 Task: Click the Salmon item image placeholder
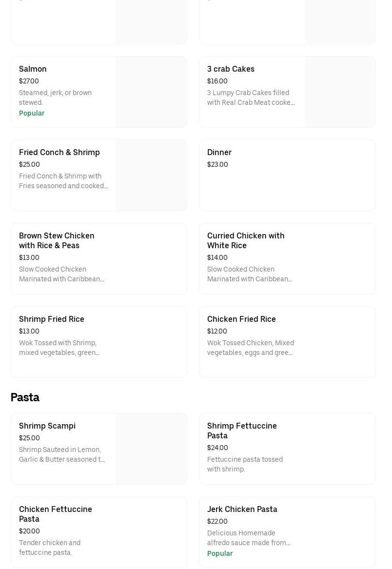tap(151, 92)
